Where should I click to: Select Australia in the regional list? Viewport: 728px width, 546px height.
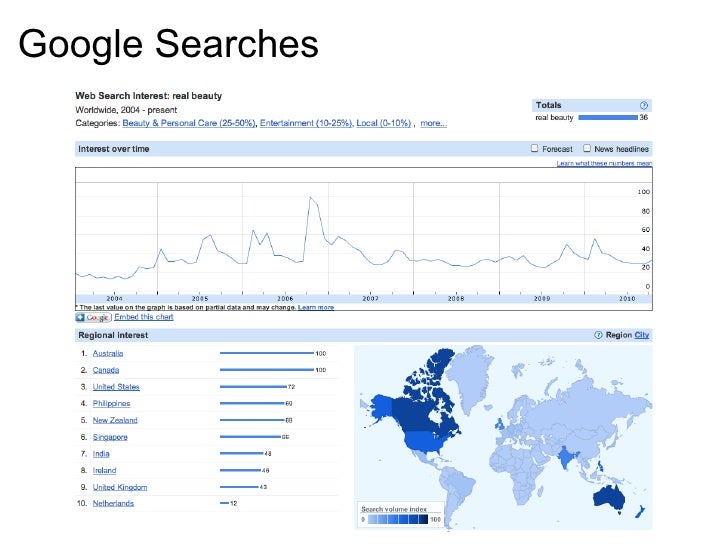[108, 353]
